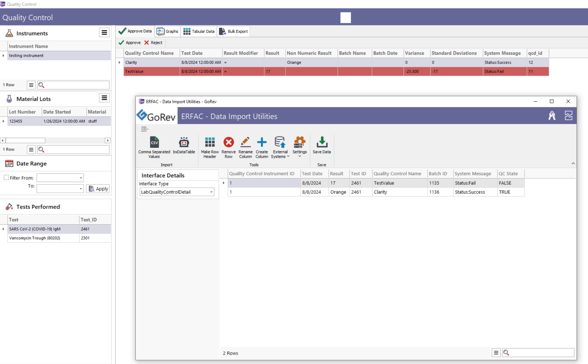Click the image icon in ERFAC header
This screenshot has height=364, width=588.
tap(569, 116)
